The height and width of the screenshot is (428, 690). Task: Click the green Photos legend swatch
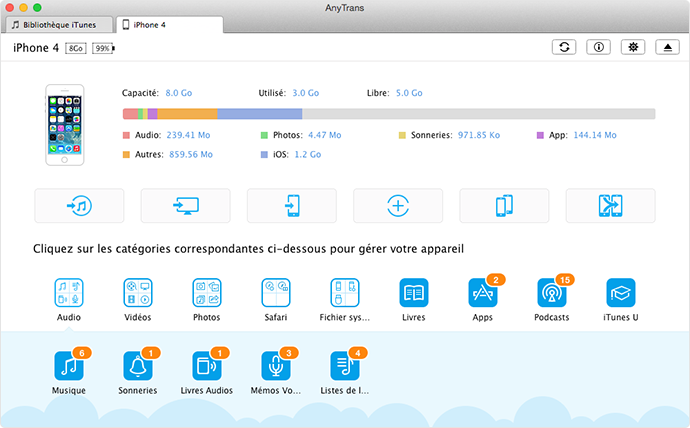click(x=264, y=135)
